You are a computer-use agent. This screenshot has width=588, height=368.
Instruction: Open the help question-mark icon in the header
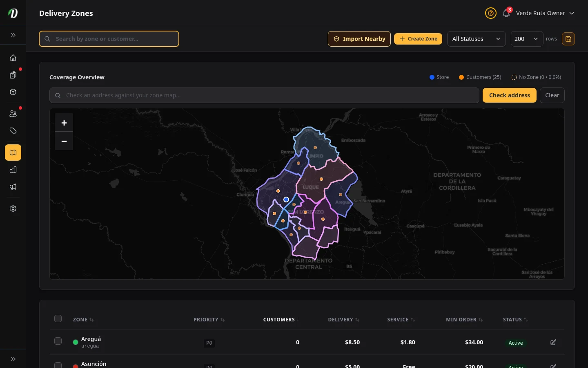[x=491, y=13]
